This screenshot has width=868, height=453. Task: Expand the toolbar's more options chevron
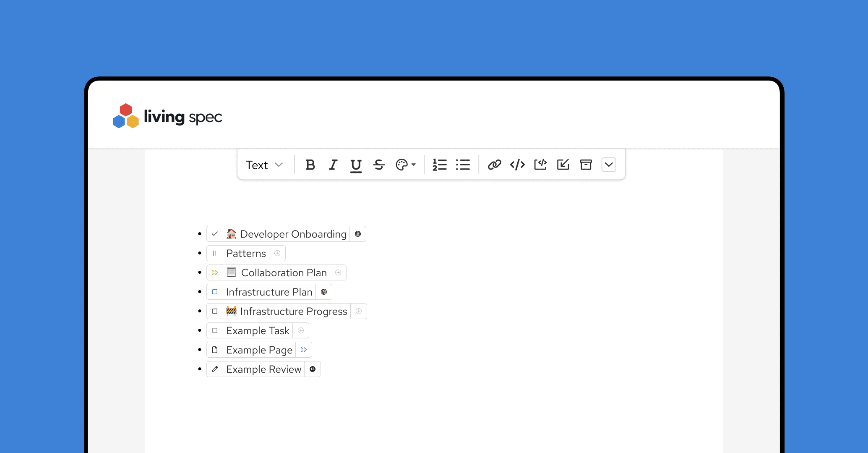click(609, 165)
